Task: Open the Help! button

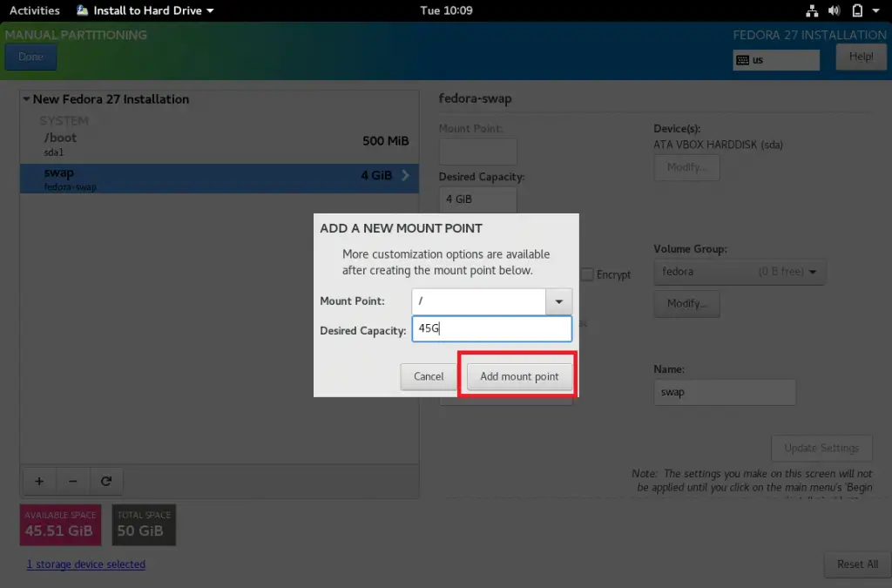Action: point(861,57)
